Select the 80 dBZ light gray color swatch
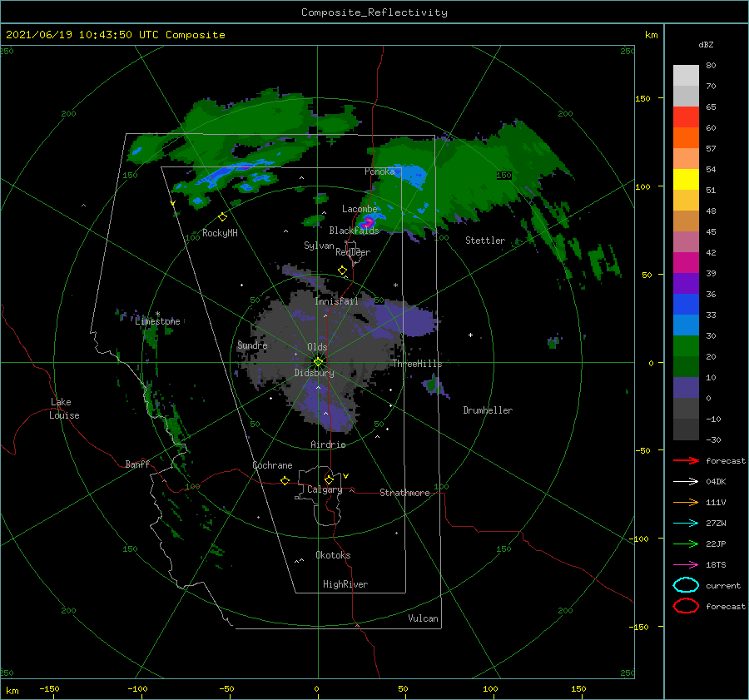Viewport: 749px width, 700px height. 686,75
